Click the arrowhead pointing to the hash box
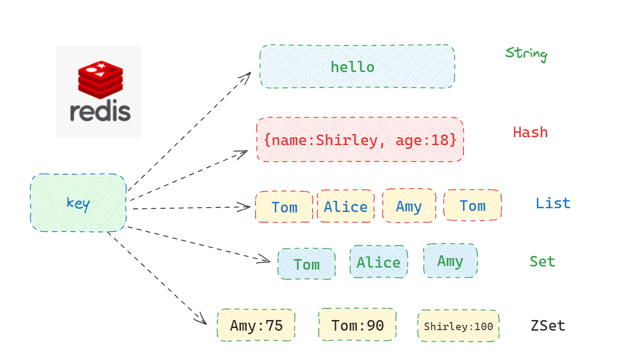633x364 pixels. [x=243, y=154]
